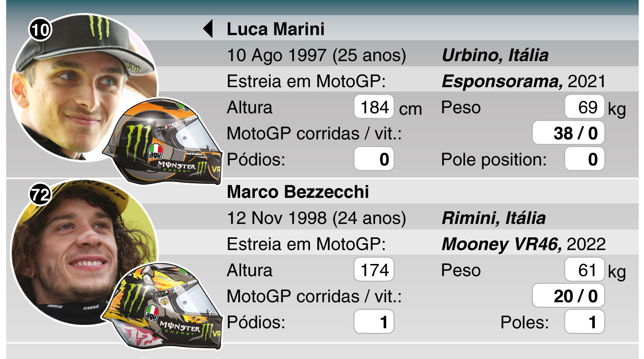Image resolution: width=644 pixels, height=359 pixels.
Task: Select Marini's height value 184
Action: click(374, 107)
